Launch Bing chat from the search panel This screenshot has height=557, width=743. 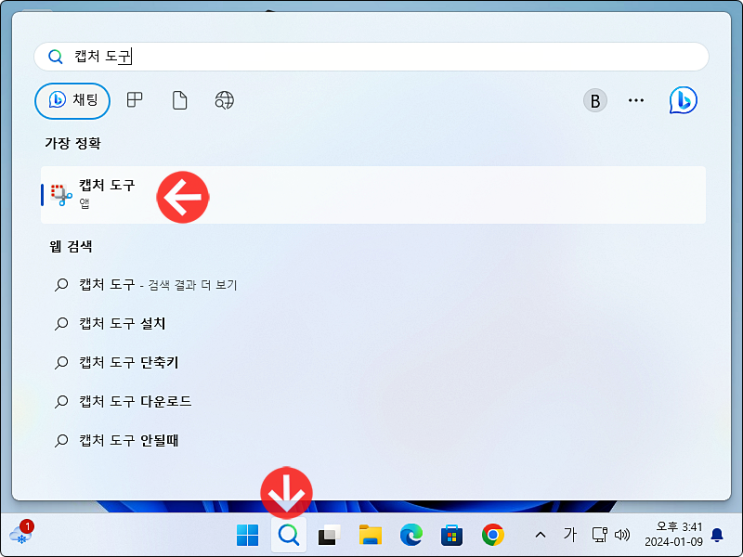(x=683, y=100)
